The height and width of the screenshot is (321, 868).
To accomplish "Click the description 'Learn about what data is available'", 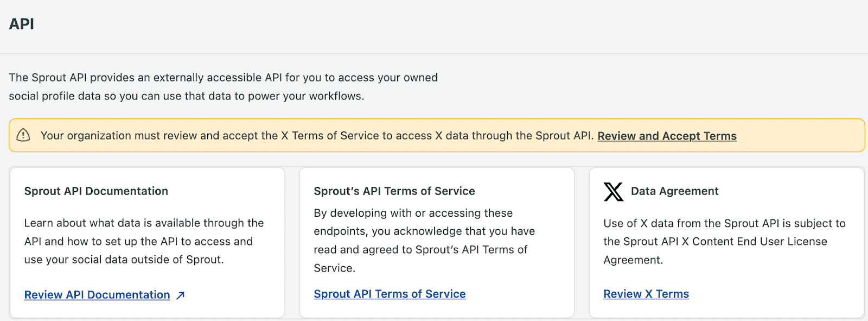I will coord(144,241).
